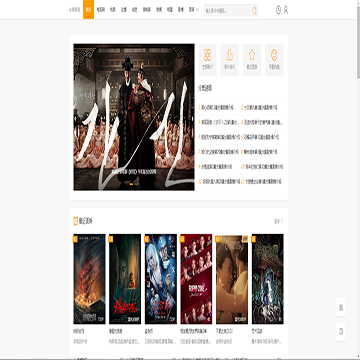
Task: Open the item ranked number 12 in list
Action: click(261, 182)
